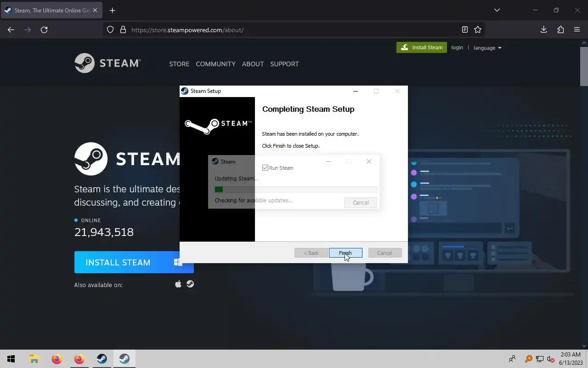Click the site security padlock icon
This screenshot has width=588, height=368.
(x=123, y=30)
